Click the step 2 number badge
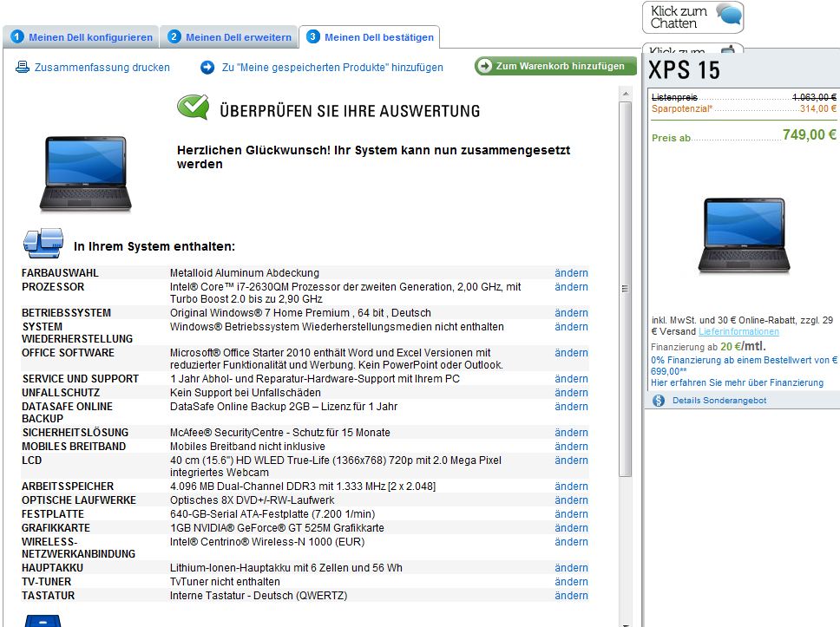The image size is (840, 627). pos(174,36)
